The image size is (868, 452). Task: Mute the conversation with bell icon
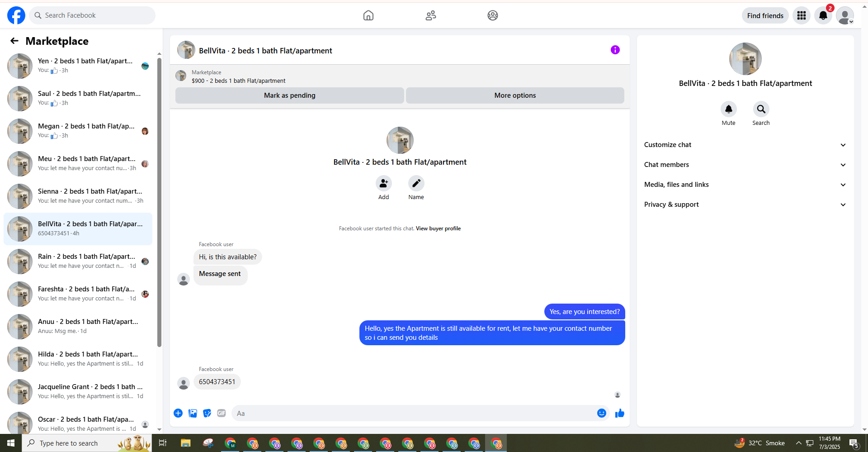pyautogui.click(x=729, y=109)
